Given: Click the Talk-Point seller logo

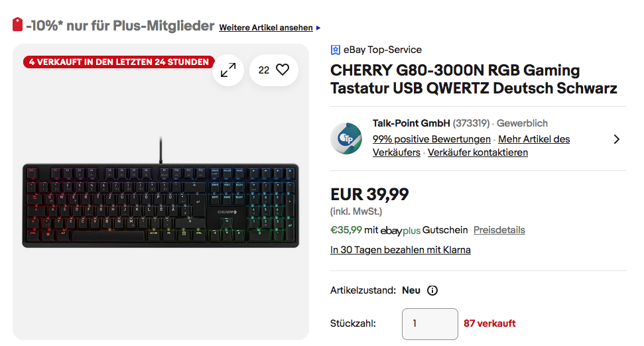Looking at the screenshot, I should 346,138.
